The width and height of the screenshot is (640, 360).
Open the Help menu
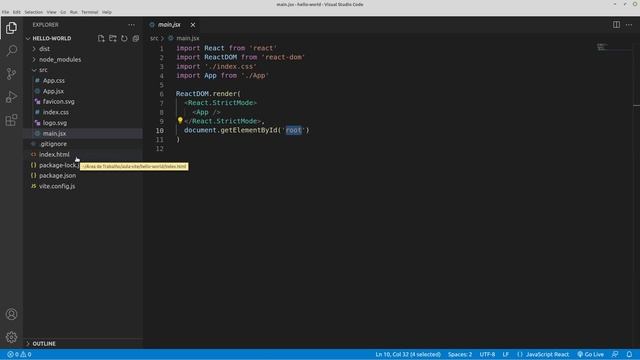(x=107, y=12)
